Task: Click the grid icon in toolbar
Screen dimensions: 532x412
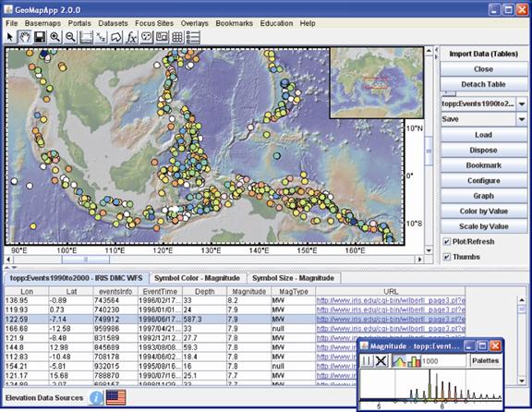Action: [x=177, y=37]
